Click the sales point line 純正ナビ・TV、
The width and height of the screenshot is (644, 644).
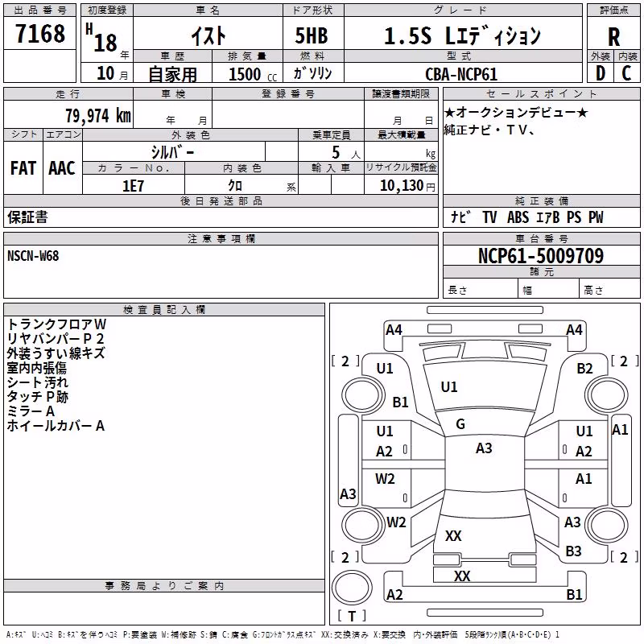[489, 130]
